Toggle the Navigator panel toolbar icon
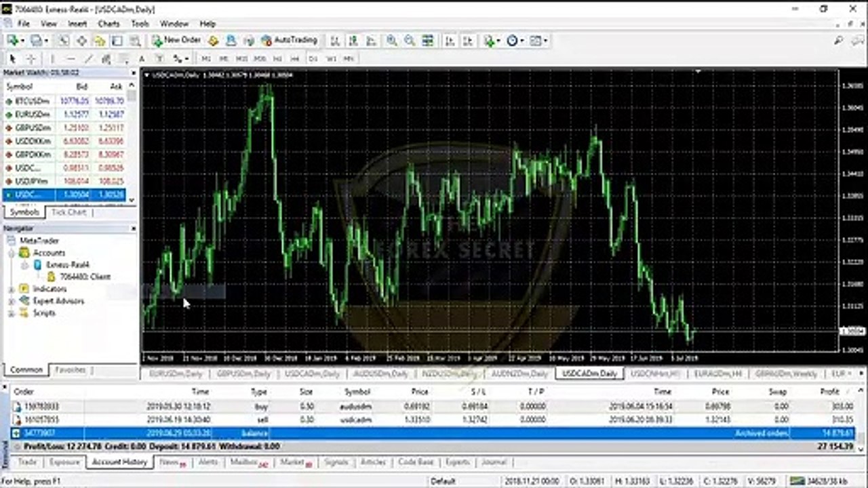Viewport: 868px width, 488px height. click(x=100, y=41)
